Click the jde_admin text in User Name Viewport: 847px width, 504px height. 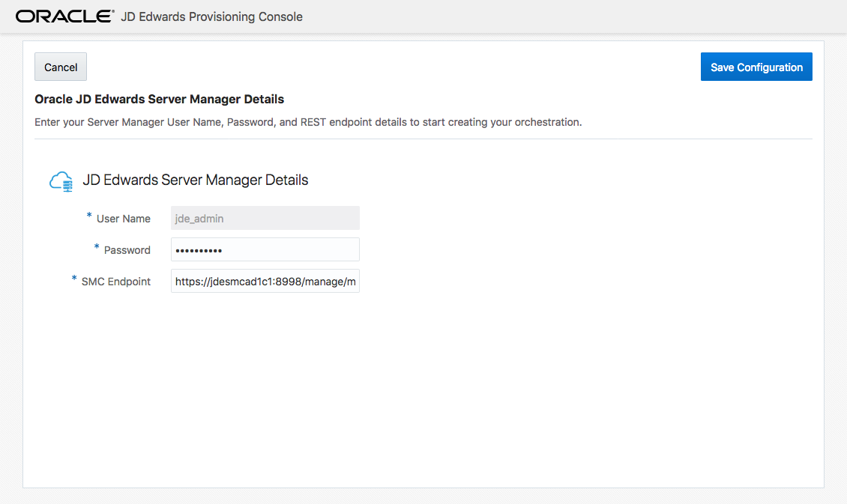point(199,219)
